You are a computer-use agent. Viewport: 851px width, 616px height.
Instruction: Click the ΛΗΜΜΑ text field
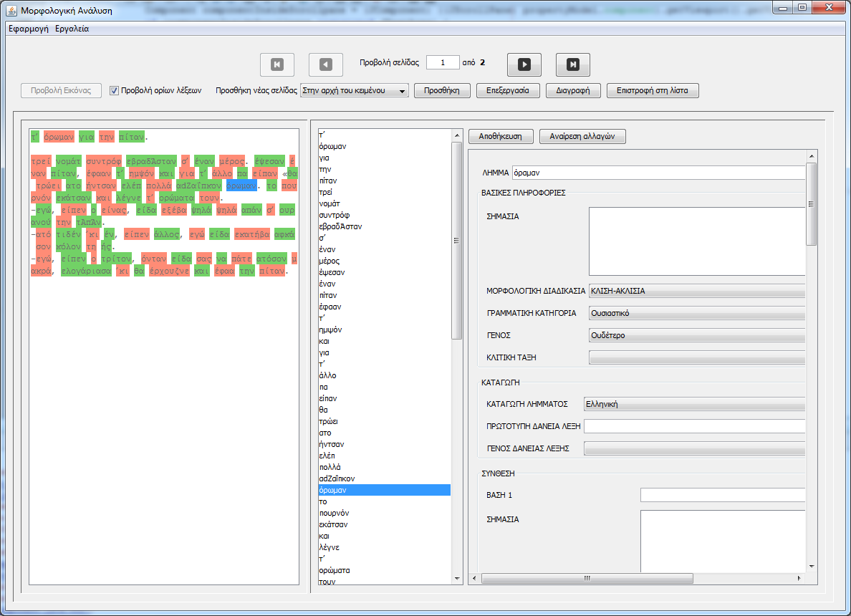[658, 173]
